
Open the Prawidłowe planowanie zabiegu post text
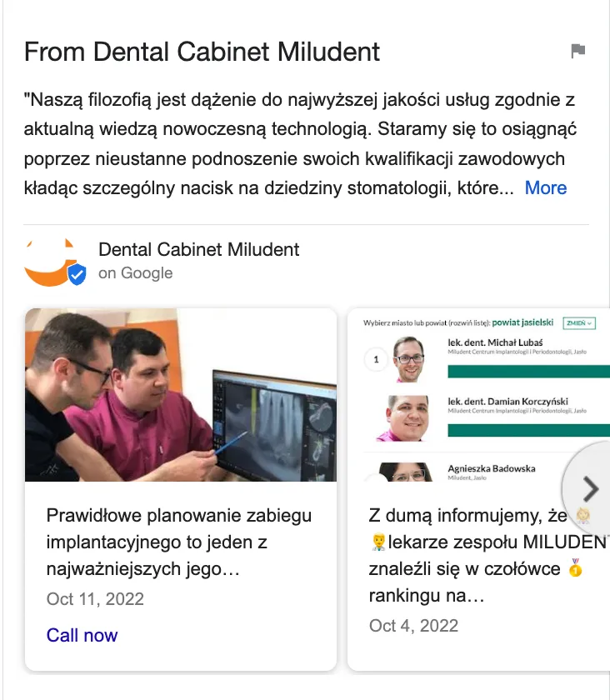click(179, 542)
